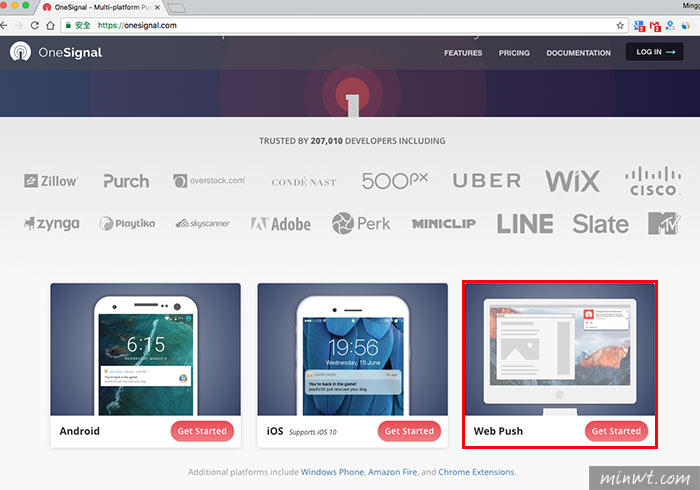Click the secure padlock icon
This screenshot has width=700, height=490.
coord(68,25)
